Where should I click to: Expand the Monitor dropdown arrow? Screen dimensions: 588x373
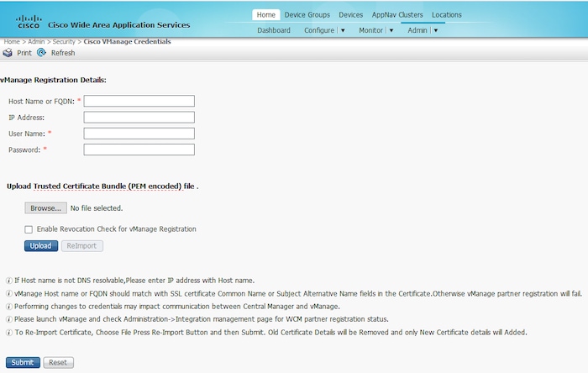click(x=391, y=30)
